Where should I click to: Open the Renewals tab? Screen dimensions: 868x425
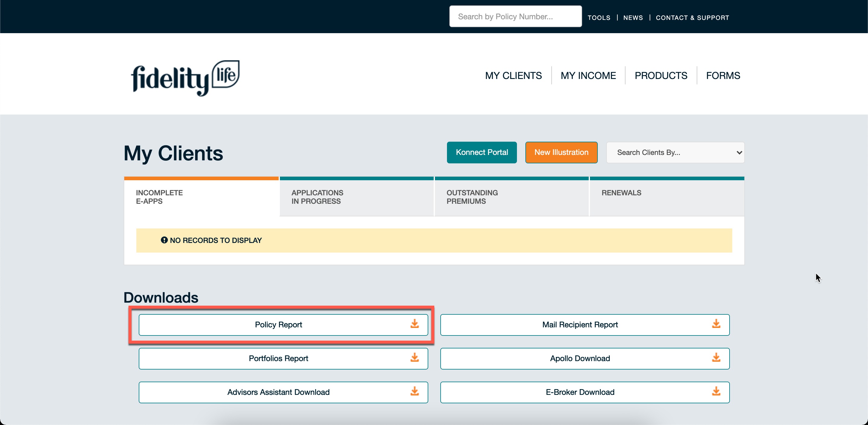[667, 197]
